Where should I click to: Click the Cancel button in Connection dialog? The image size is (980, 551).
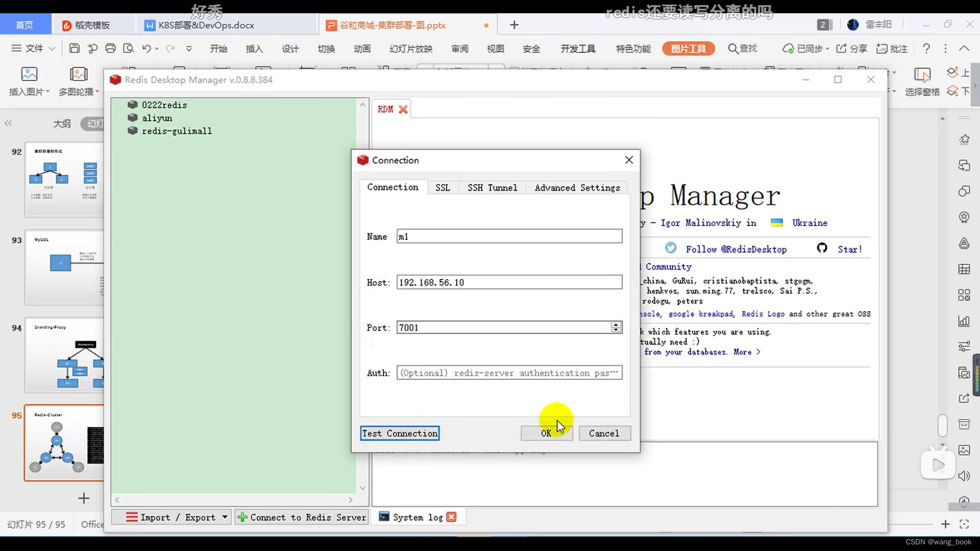pos(604,433)
